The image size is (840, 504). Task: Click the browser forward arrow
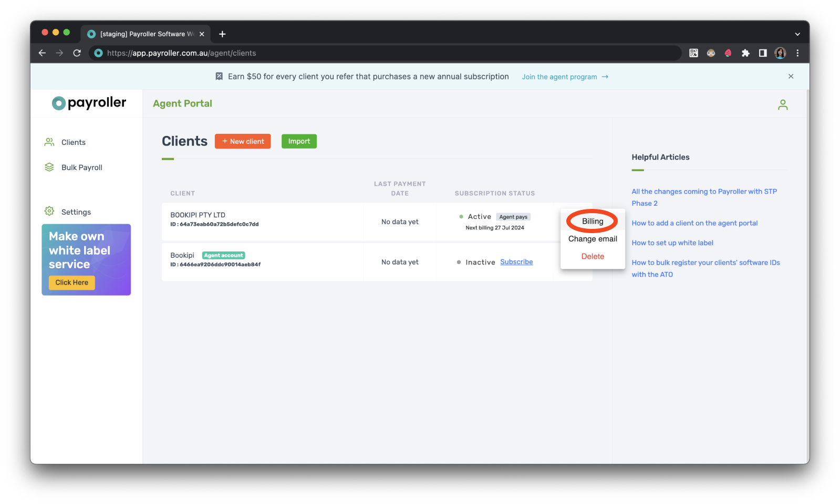pos(59,53)
